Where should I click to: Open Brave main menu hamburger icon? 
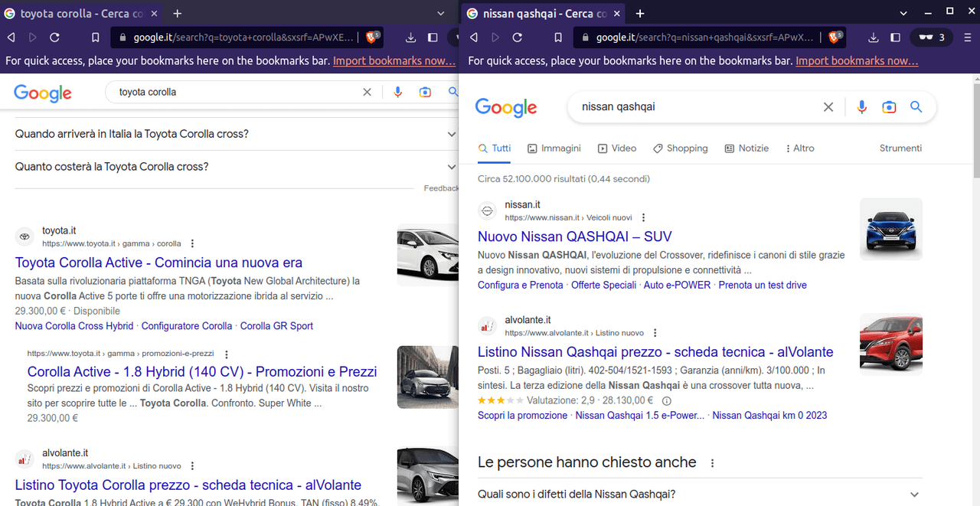[x=966, y=37]
